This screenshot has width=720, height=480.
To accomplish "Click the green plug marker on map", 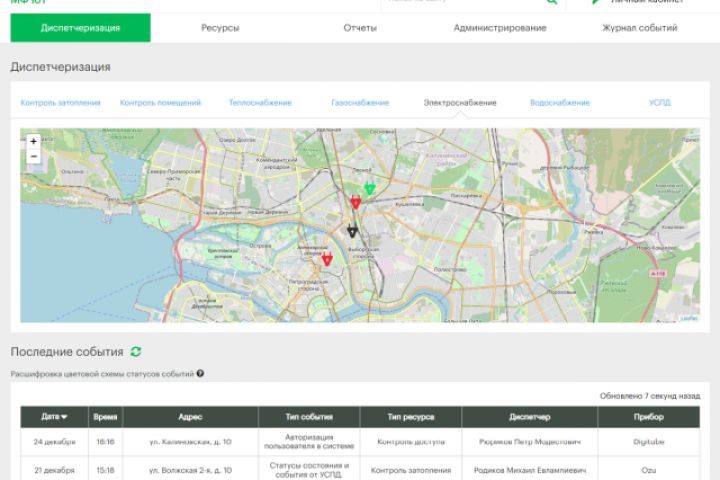I will [x=370, y=188].
